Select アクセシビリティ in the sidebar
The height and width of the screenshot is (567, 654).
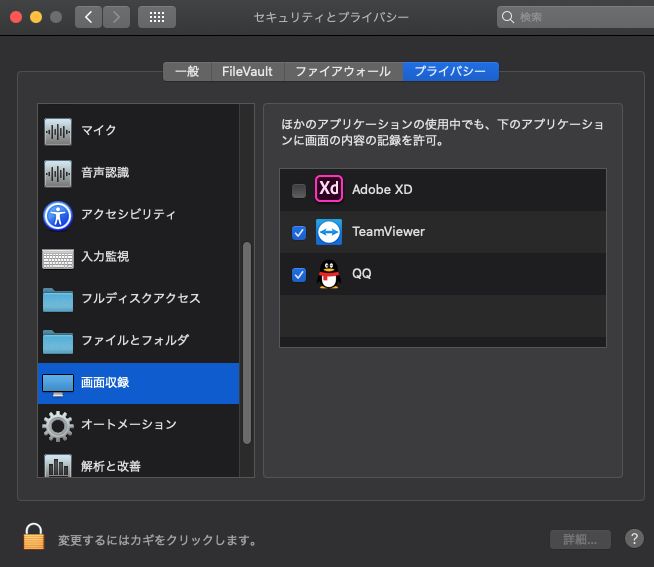tap(138, 216)
